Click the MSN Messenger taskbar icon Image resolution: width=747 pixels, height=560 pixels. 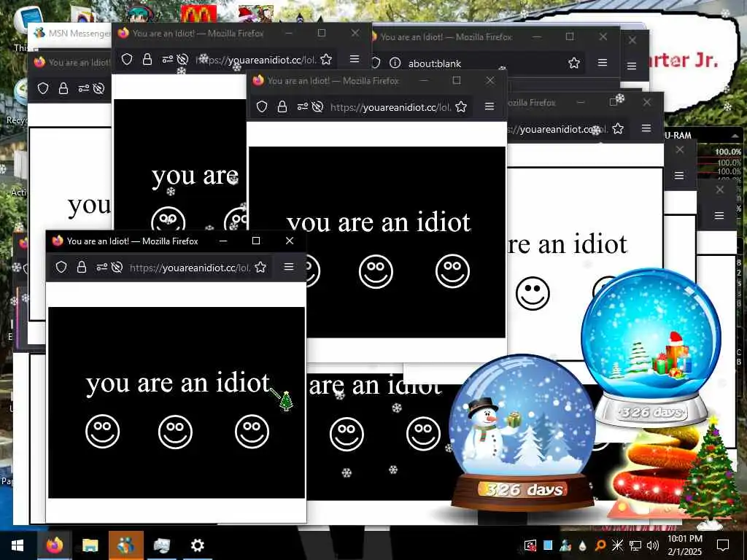pyautogui.click(x=125, y=545)
